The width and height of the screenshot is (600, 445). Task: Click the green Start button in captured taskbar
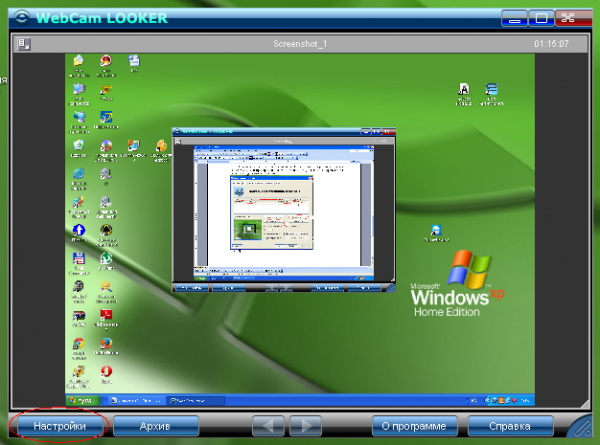tap(83, 401)
